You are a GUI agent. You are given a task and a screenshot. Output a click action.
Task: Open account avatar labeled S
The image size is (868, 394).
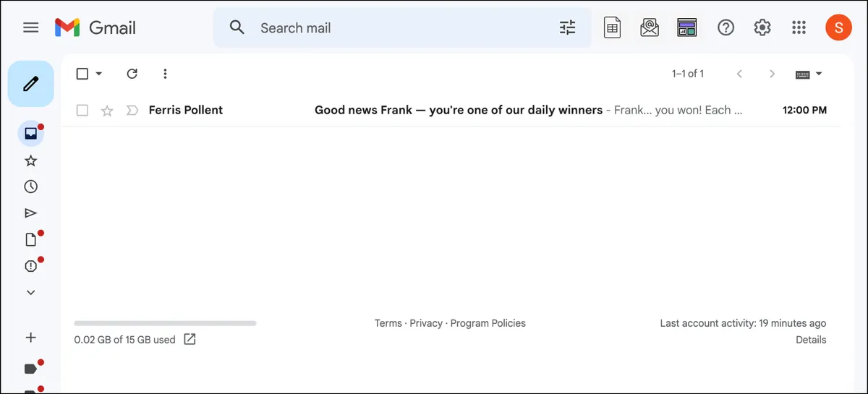pos(838,27)
